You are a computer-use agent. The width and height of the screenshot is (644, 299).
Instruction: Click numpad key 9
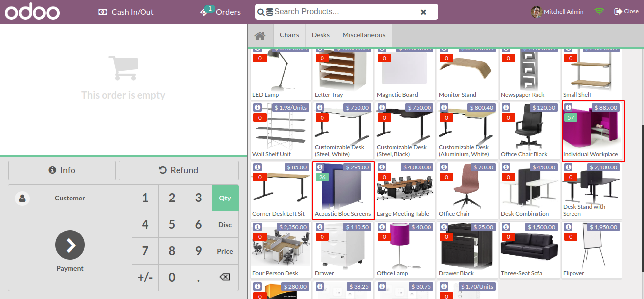point(198,251)
